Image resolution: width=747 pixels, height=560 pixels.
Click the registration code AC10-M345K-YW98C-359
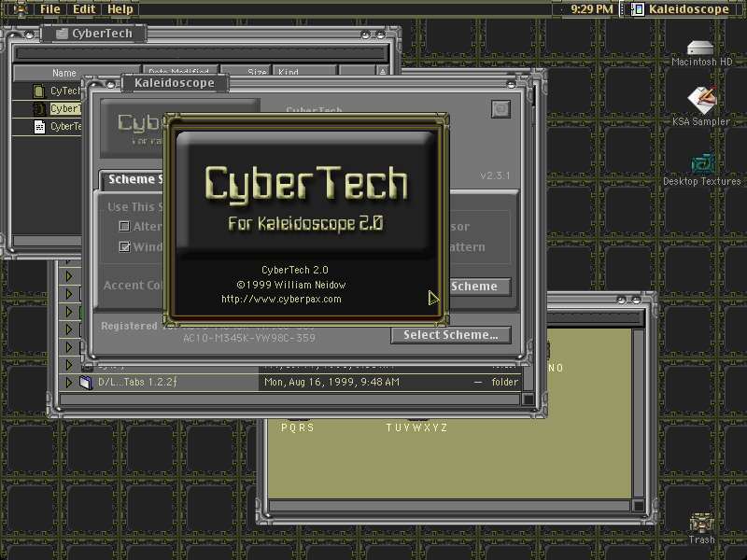point(249,338)
